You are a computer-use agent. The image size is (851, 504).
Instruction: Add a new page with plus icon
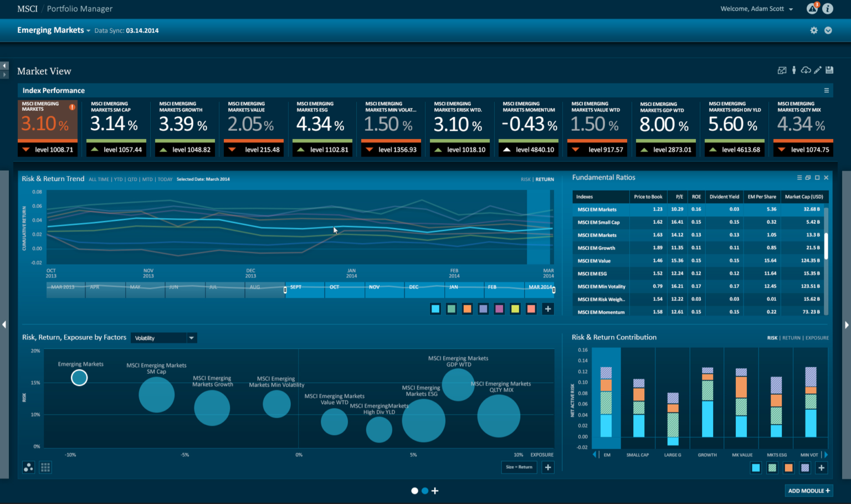435,491
